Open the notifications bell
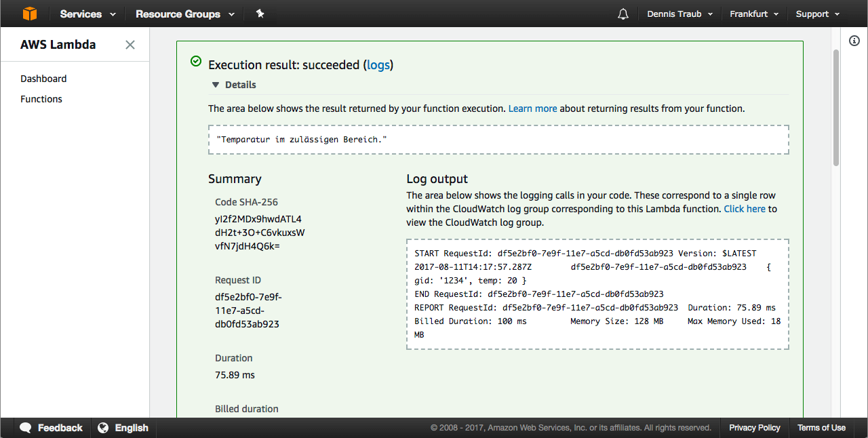 623,14
